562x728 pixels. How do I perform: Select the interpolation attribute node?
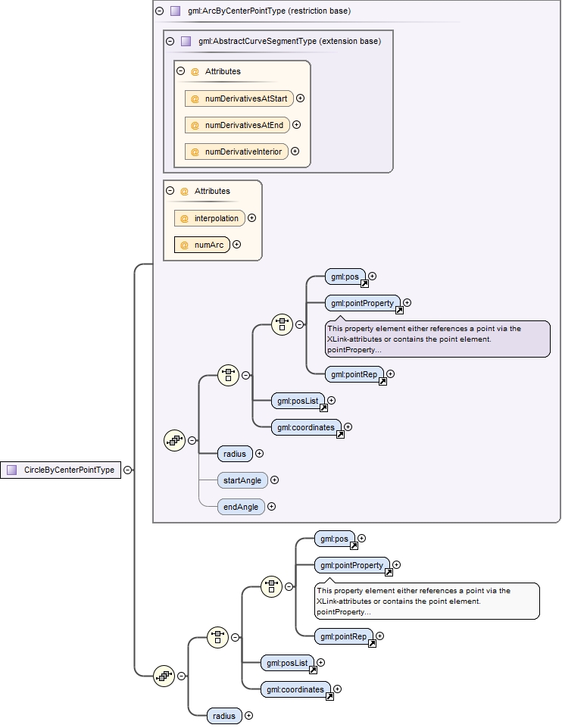pyautogui.click(x=209, y=218)
